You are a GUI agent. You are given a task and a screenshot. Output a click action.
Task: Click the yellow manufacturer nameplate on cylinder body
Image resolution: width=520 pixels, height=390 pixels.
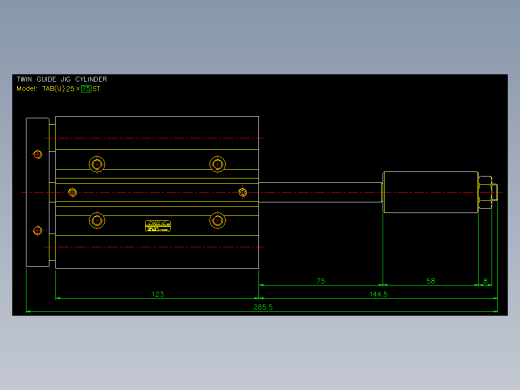click(x=158, y=226)
